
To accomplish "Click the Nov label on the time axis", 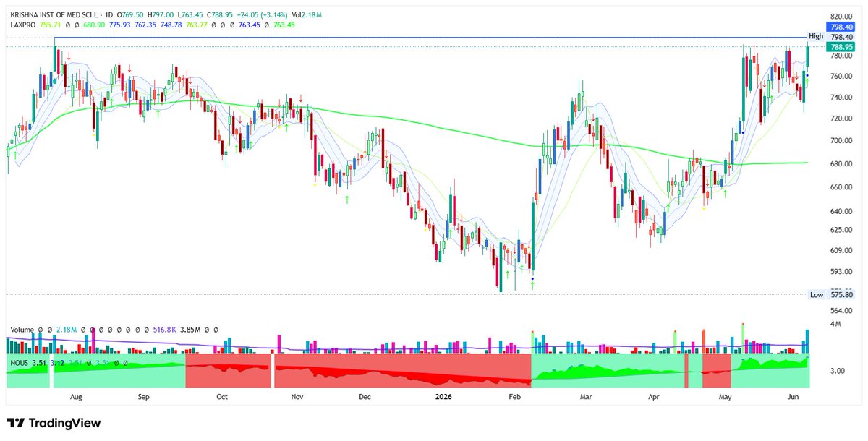I will [297, 397].
